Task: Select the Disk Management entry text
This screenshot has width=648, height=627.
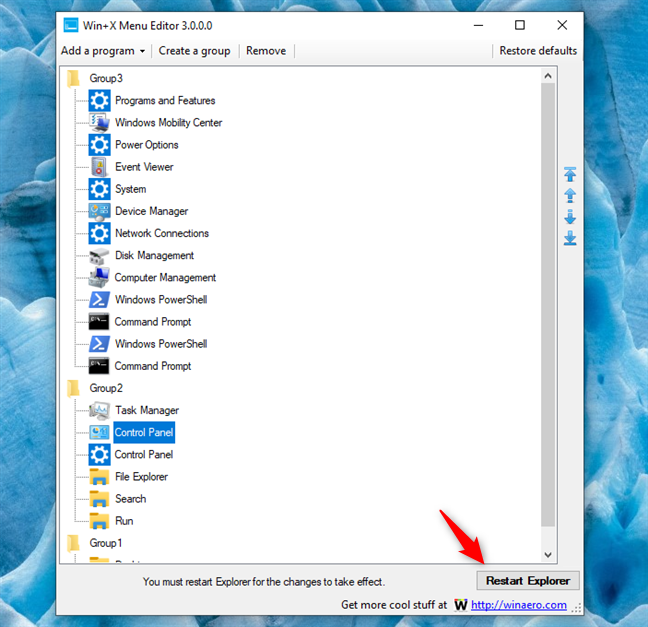Action: pos(155,255)
